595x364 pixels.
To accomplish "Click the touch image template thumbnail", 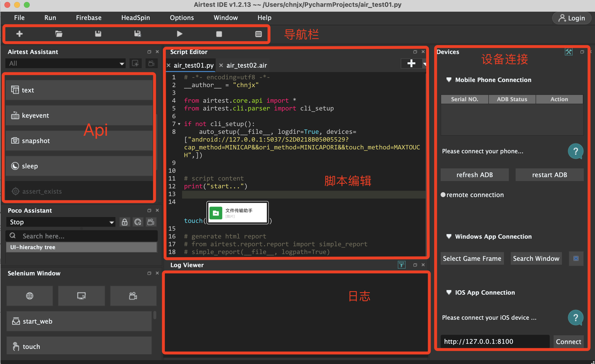I will pyautogui.click(x=238, y=213).
